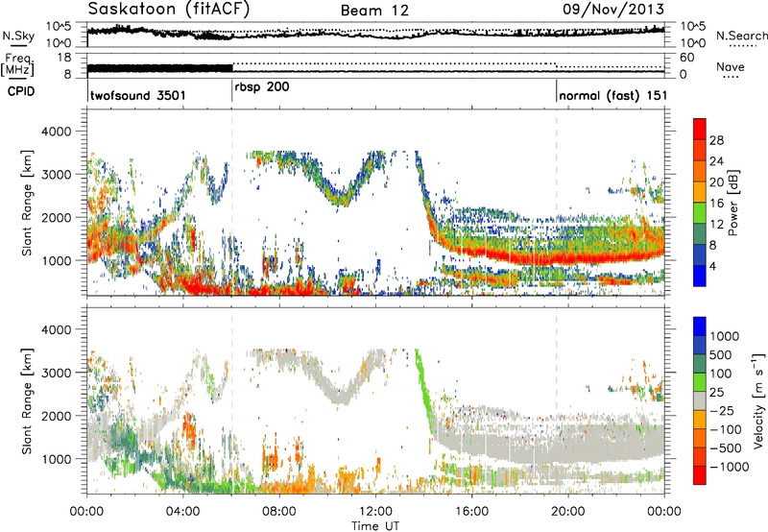Click the red segment of the Power colorbar
This screenshot has width=768, height=532.
click(x=700, y=129)
